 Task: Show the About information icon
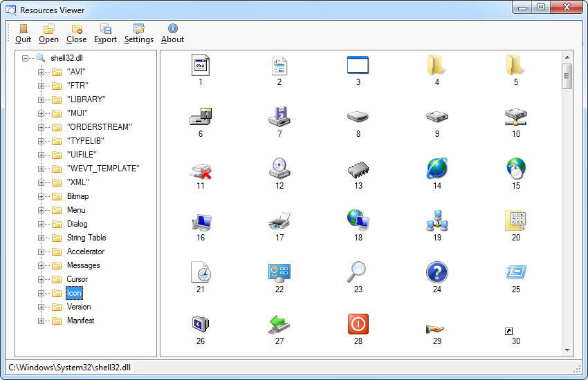(172, 29)
